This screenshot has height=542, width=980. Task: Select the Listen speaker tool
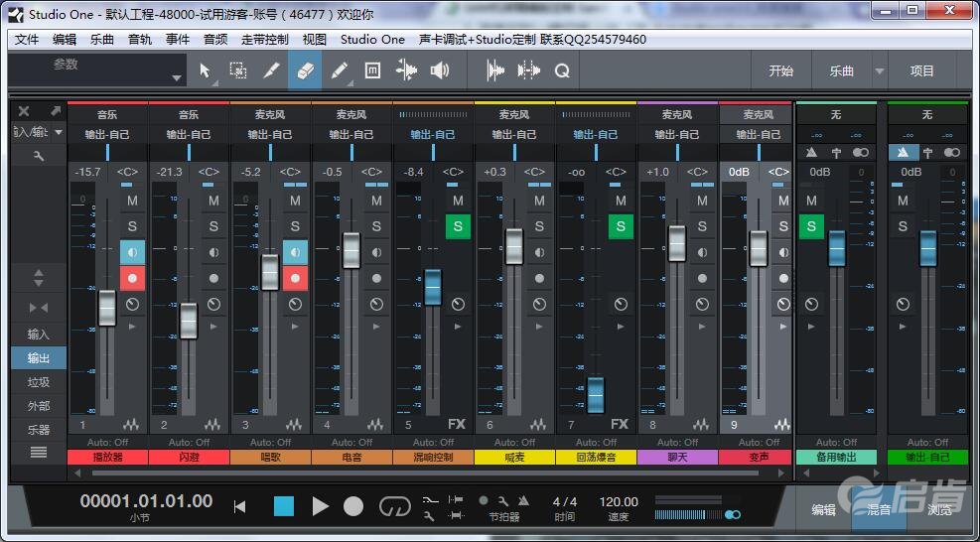[440, 70]
